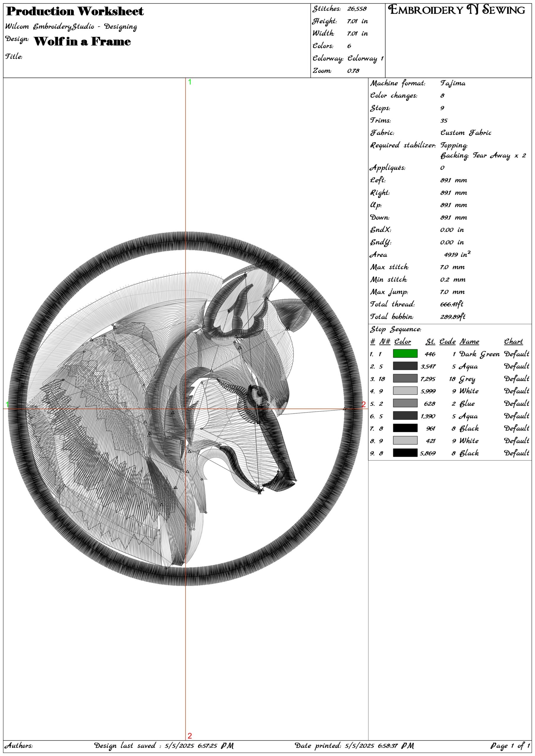Image resolution: width=535 pixels, height=756 pixels.
Task: Select the Left value "89.1 mm"
Action: click(454, 180)
